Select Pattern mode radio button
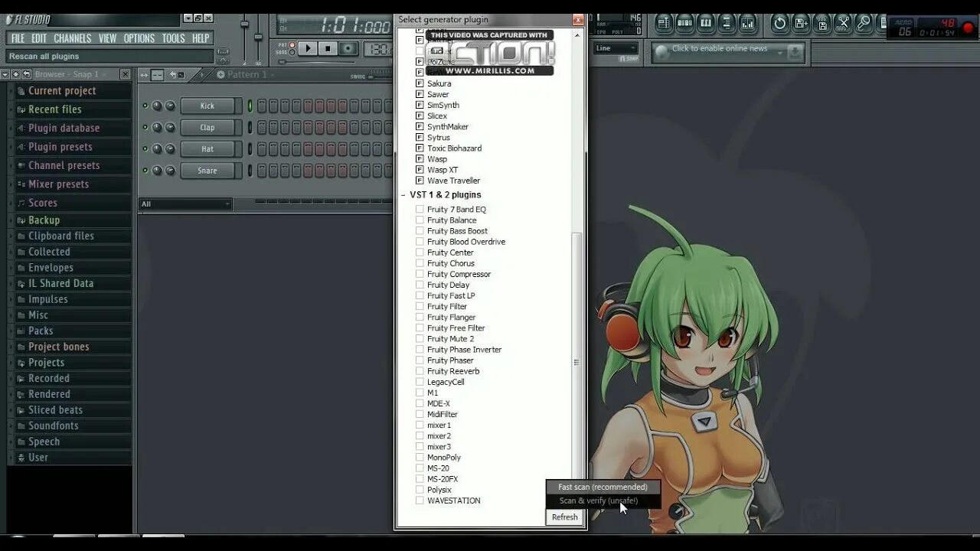 pyautogui.click(x=292, y=45)
